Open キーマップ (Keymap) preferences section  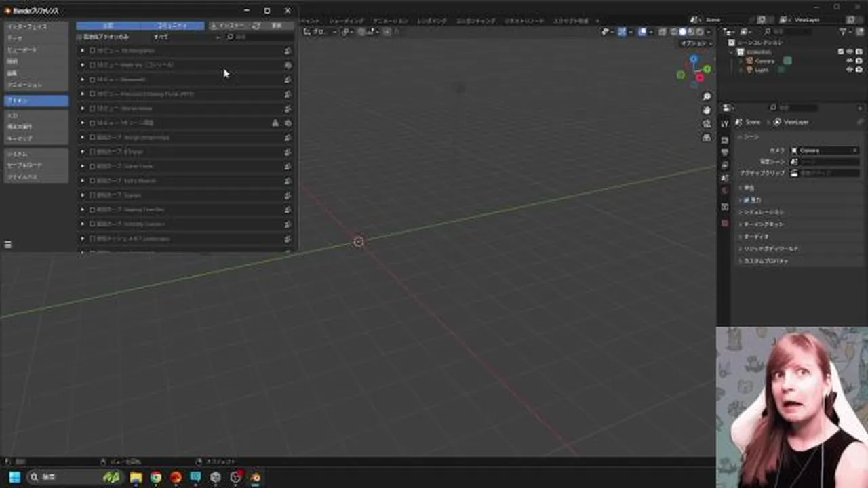pos(37,138)
